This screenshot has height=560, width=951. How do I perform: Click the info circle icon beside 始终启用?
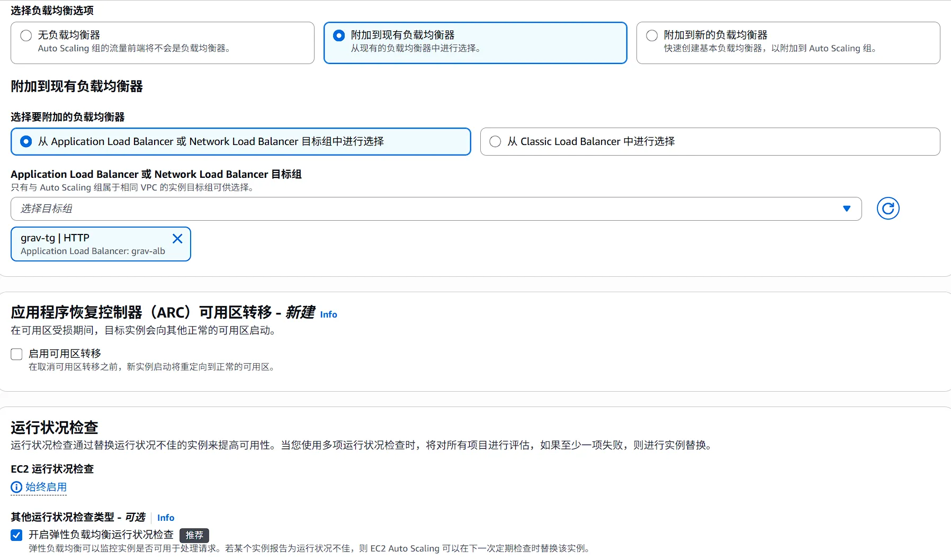(x=16, y=487)
